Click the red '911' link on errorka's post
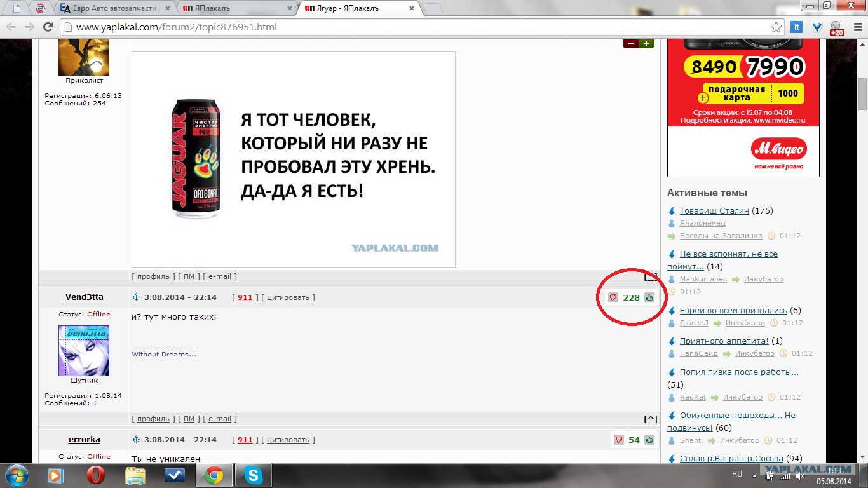868x488 pixels. tap(245, 440)
